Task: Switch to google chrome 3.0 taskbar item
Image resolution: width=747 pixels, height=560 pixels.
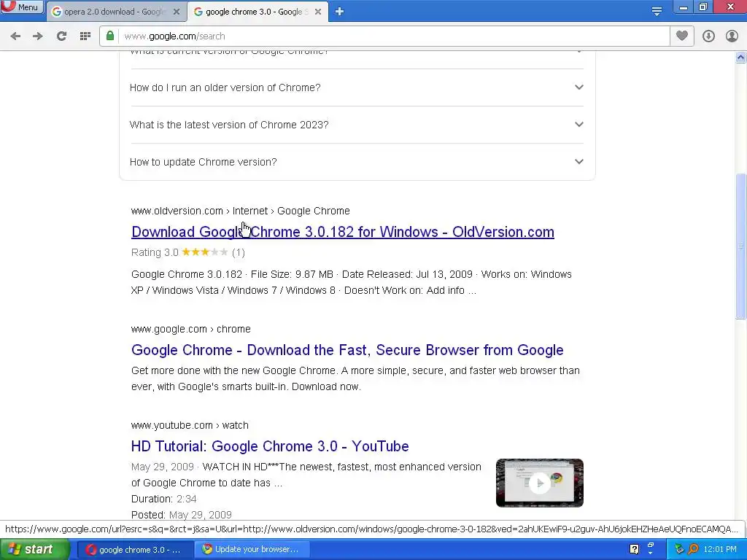Action: [x=135, y=550]
